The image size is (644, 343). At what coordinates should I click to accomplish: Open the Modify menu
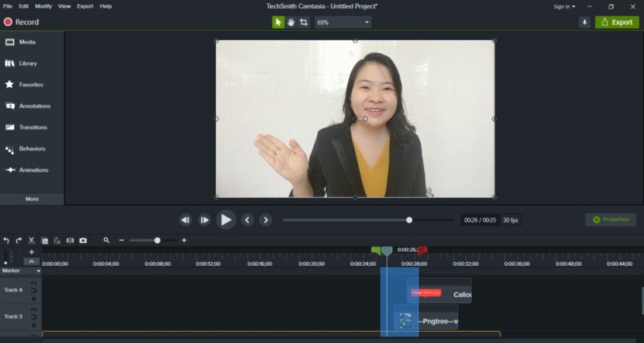coord(43,6)
